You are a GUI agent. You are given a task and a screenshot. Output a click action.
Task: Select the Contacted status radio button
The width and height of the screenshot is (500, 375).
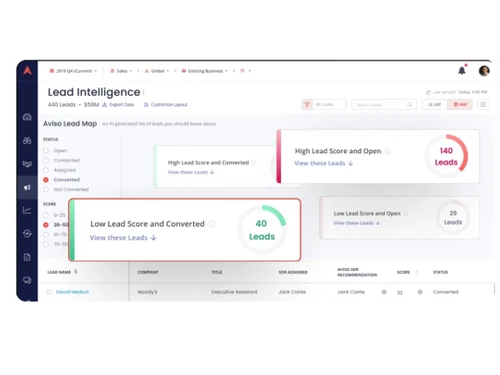(46, 160)
